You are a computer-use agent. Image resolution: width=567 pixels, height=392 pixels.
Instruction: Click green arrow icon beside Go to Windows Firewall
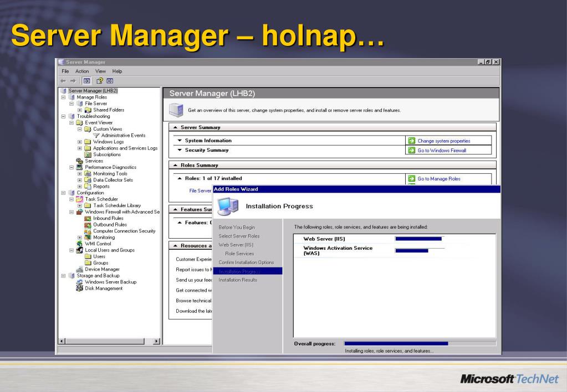(x=411, y=150)
